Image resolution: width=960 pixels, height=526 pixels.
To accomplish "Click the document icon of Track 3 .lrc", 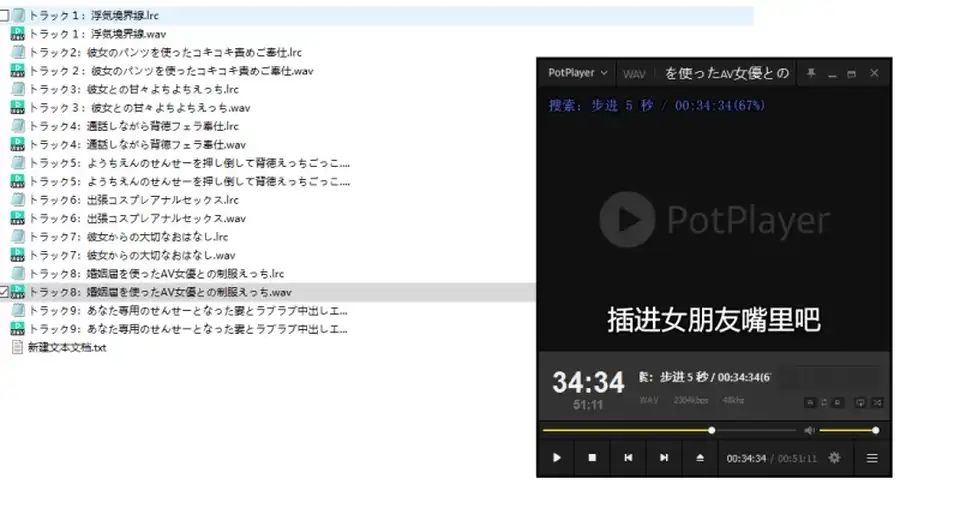I will [18, 89].
